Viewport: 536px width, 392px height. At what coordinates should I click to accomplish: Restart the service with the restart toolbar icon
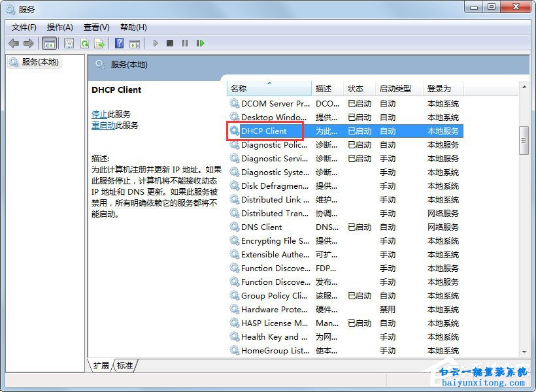click(x=201, y=43)
